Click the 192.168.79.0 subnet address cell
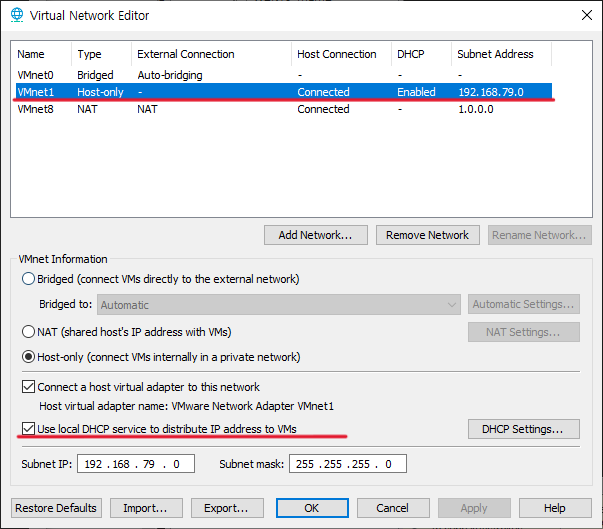 pos(491,92)
